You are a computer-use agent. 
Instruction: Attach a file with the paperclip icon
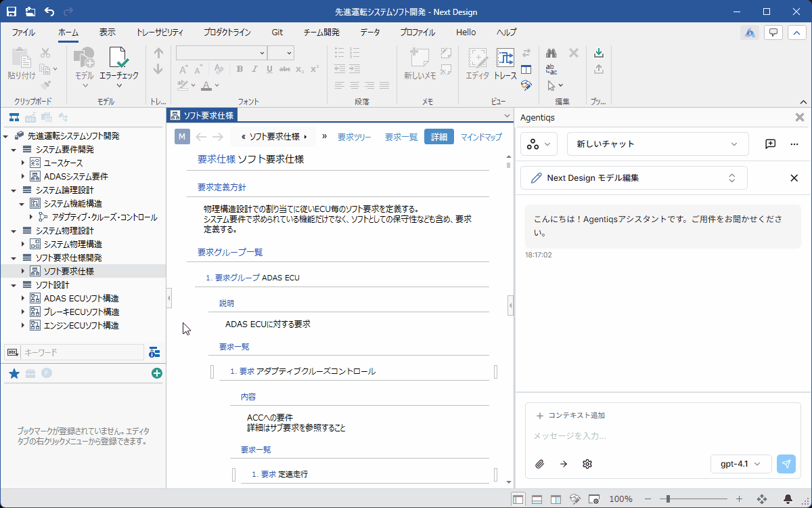[540, 464]
